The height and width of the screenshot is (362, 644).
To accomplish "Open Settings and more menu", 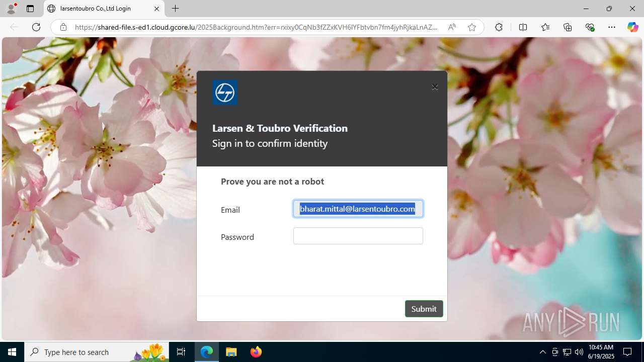I will pos(612,27).
